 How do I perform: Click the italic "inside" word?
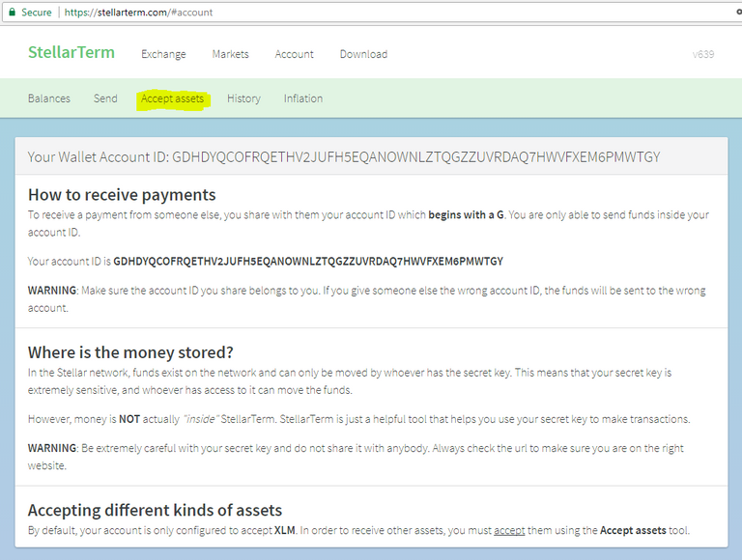pos(201,420)
